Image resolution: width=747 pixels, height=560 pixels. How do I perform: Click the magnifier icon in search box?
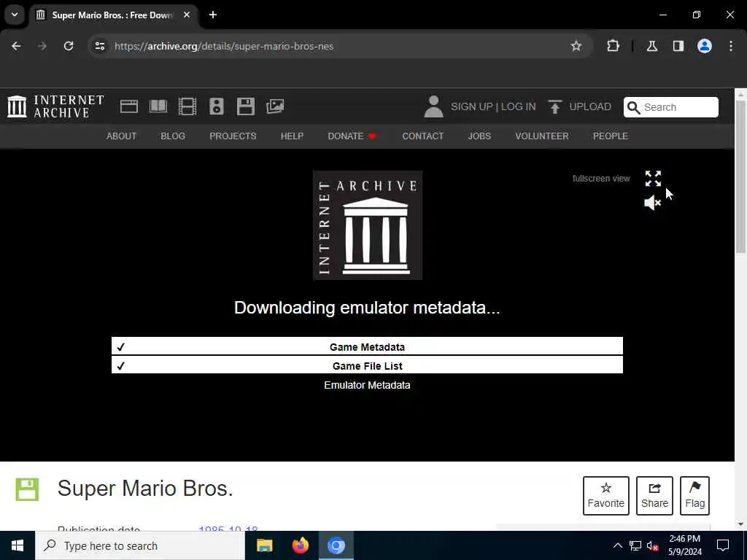coord(634,107)
